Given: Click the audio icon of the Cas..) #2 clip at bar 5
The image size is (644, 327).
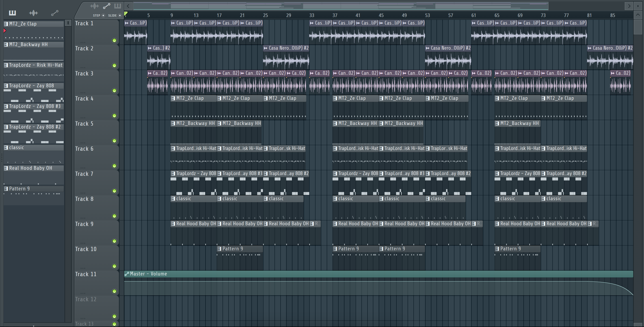Looking at the screenshot, I should click(x=150, y=48).
